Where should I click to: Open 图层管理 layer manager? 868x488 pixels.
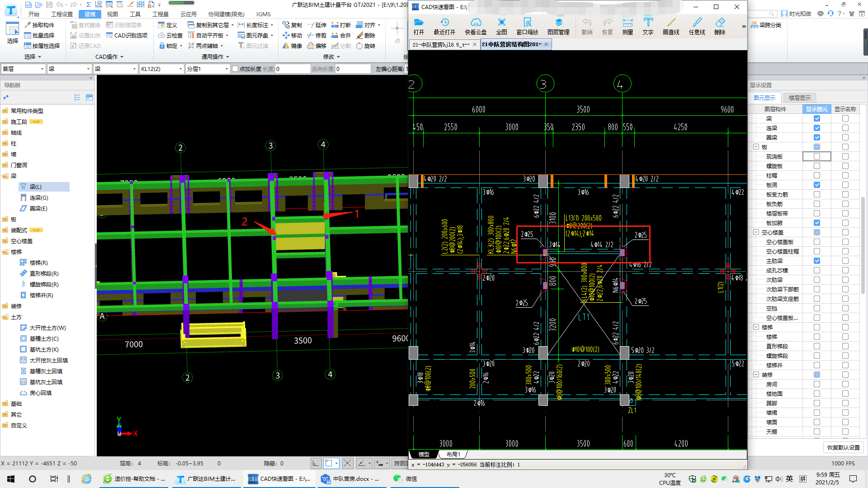558,26
